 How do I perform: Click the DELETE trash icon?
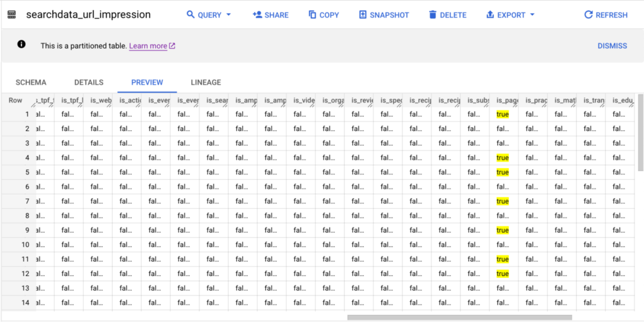pyautogui.click(x=433, y=15)
